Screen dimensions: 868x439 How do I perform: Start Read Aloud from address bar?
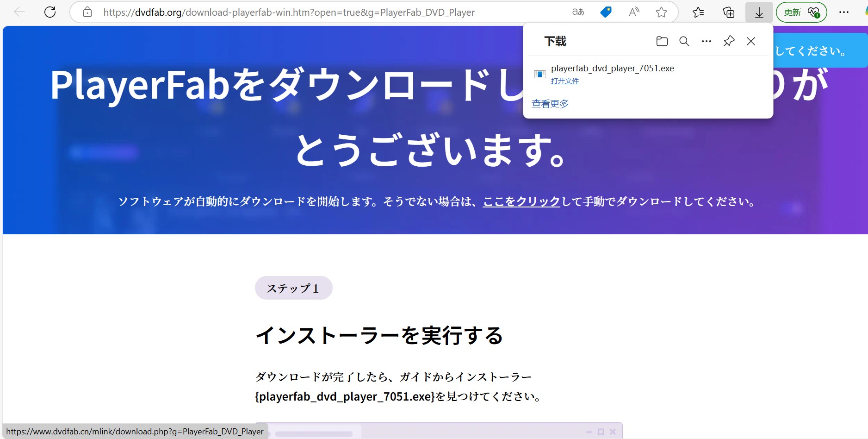coord(634,12)
